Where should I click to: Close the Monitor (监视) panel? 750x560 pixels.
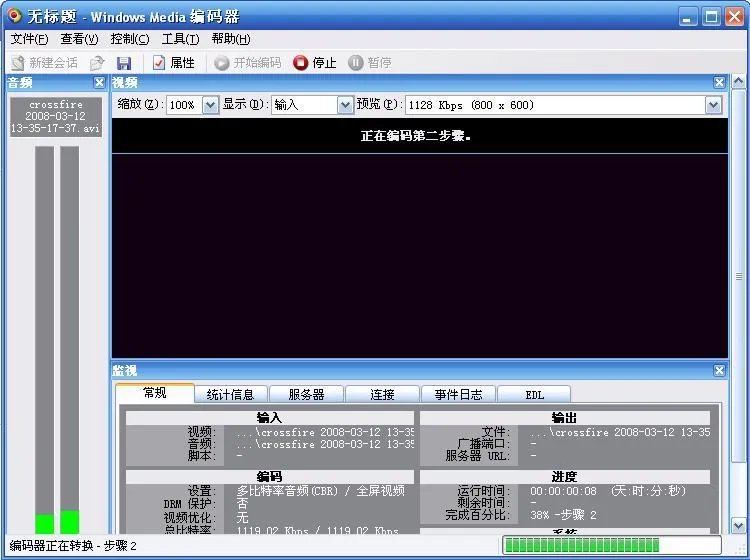pos(719,370)
